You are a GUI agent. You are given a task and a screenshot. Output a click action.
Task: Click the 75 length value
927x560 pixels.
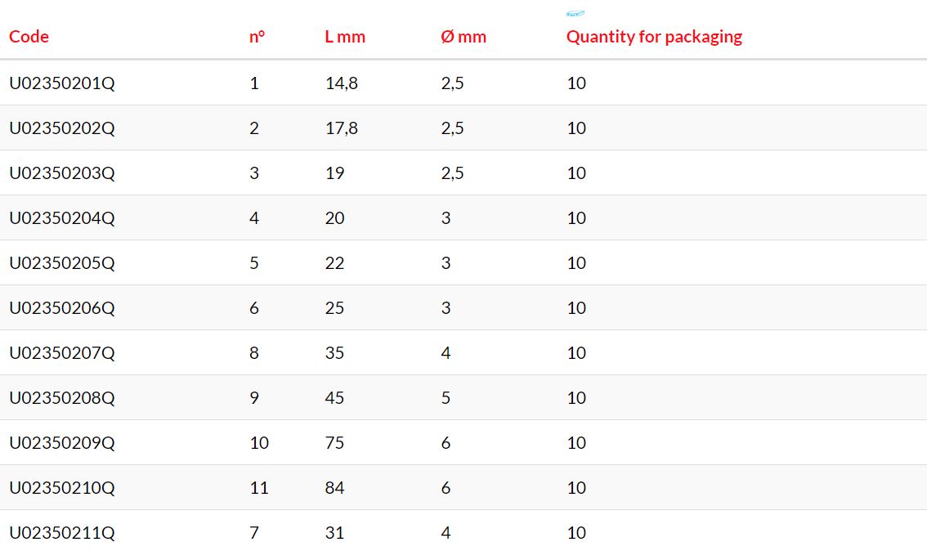point(334,443)
